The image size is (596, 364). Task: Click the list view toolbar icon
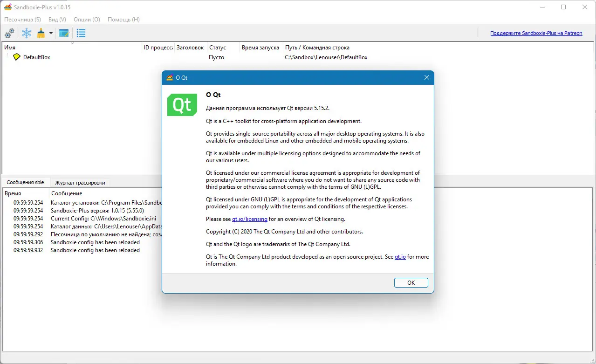click(81, 33)
